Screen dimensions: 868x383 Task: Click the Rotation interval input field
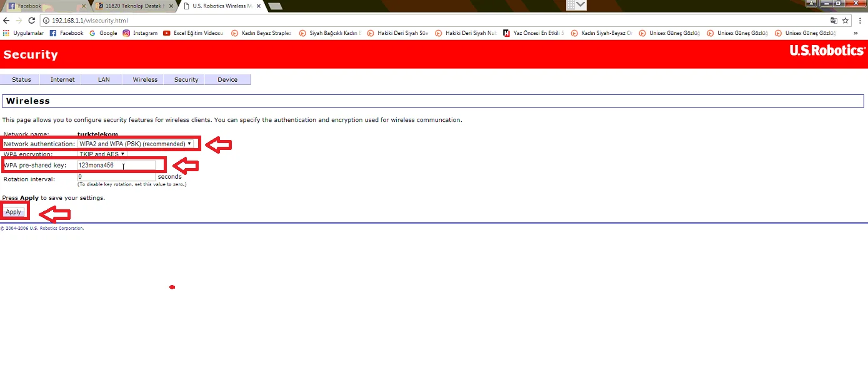pos(116,177)
